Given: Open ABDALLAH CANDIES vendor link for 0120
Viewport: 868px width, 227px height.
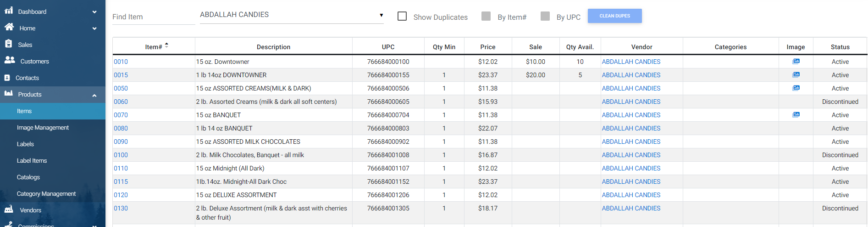Looking at the screenshot, I should (631, 195).
